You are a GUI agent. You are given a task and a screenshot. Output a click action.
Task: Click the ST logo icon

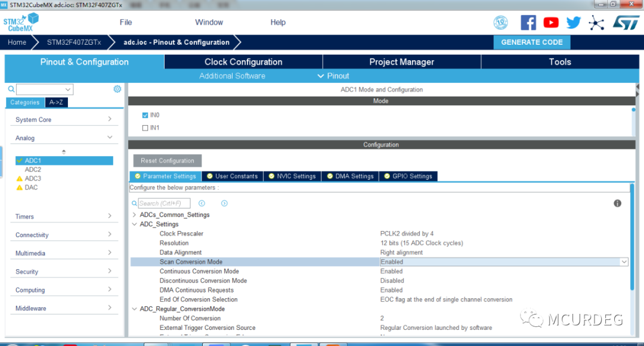626,23
